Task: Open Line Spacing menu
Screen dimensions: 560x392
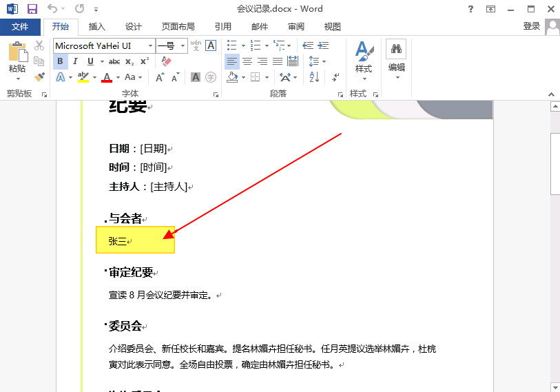Action: click(x=317, y=61)
